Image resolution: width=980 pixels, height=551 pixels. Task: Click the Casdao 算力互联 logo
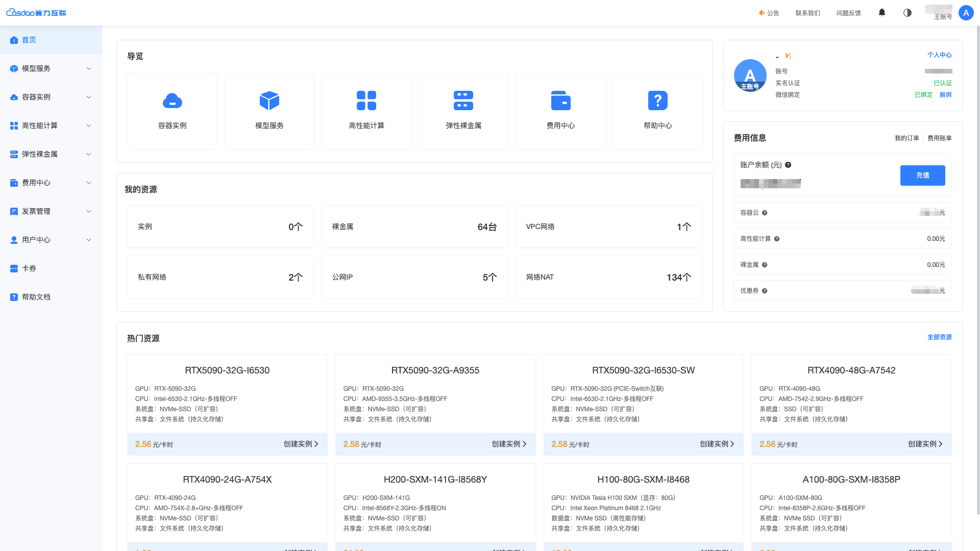click(x=36, y=12)
